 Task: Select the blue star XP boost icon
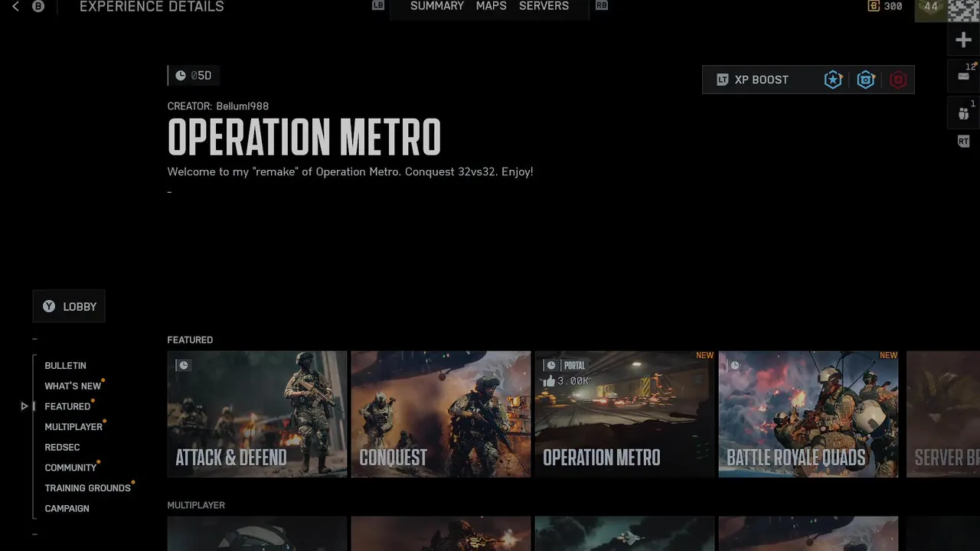tap(833, 80)
